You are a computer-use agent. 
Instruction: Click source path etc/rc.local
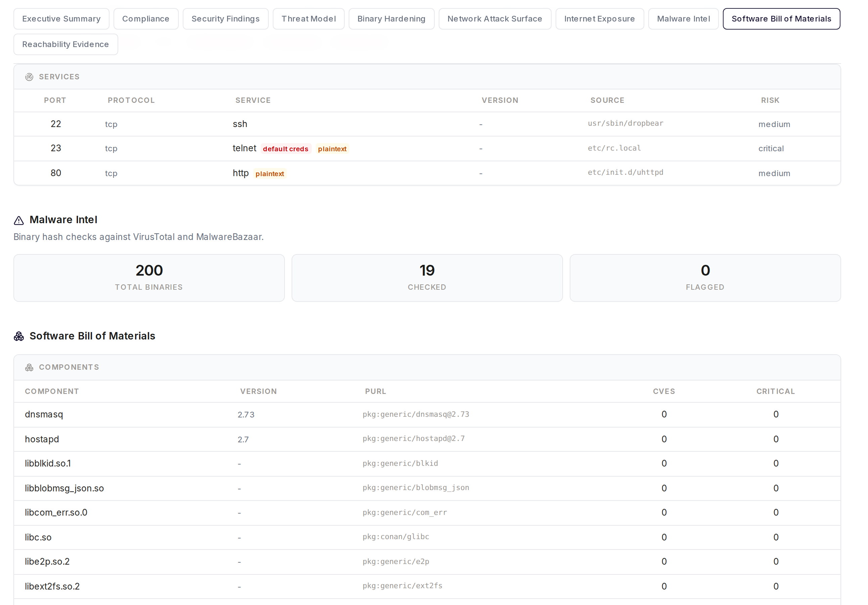click(614, 148)
